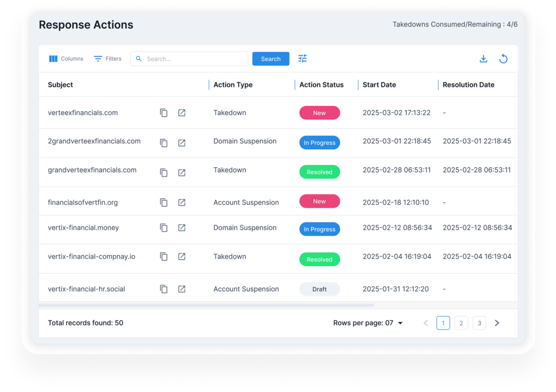556x392 pixels.
Task: Open vertix-financial.money external link
Action: coord(181,227)
